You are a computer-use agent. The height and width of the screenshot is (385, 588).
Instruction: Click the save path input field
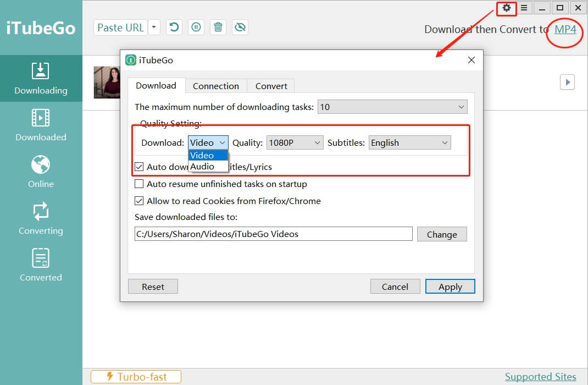pos(273,234)
